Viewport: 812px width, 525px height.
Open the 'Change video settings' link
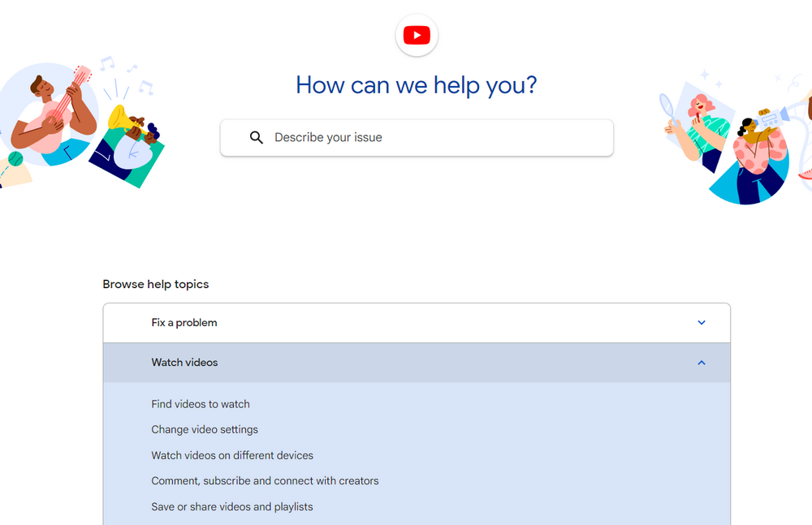[x=205, y=430]
